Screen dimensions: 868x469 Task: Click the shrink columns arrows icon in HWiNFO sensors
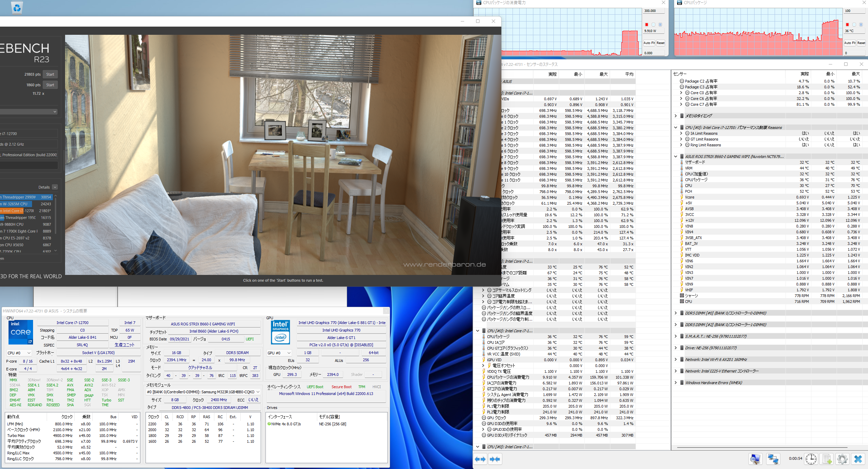click(x=495, y=459)
